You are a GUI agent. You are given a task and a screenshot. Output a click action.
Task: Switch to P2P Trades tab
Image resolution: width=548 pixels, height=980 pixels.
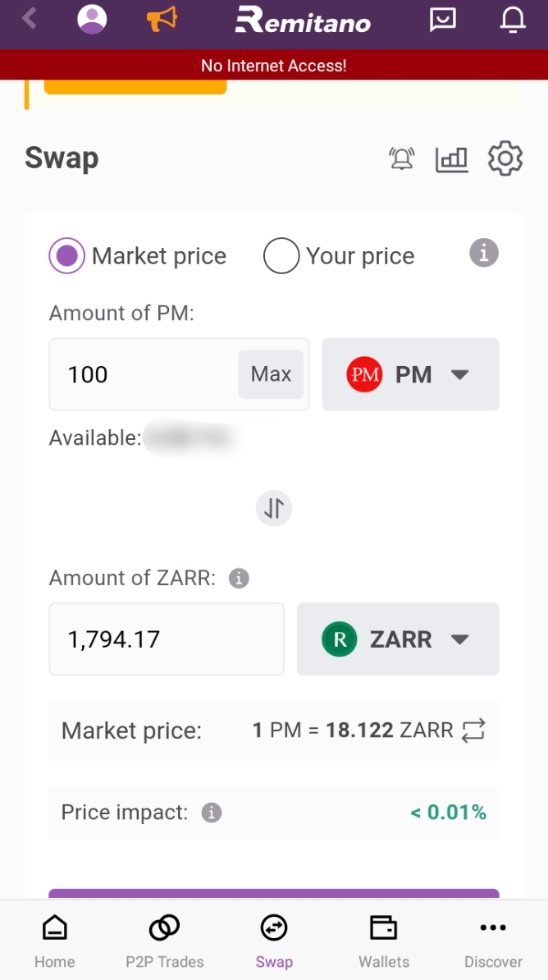click(x=164, y=941)
